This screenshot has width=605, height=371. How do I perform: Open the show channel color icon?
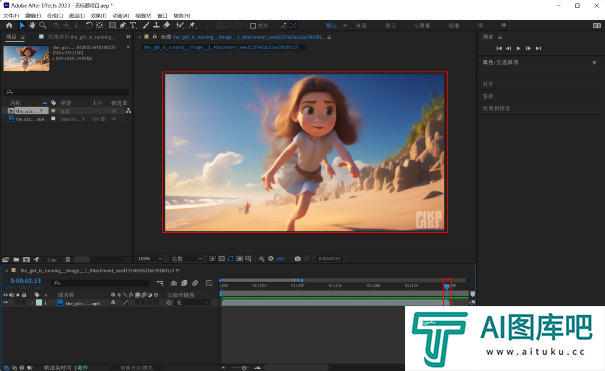261,258
